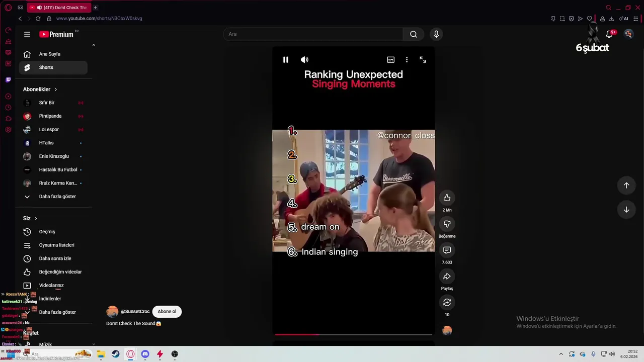Open the Shorts three-dot options menu
The height and width of the screenshot is (362, 644).
pos(407,60)
